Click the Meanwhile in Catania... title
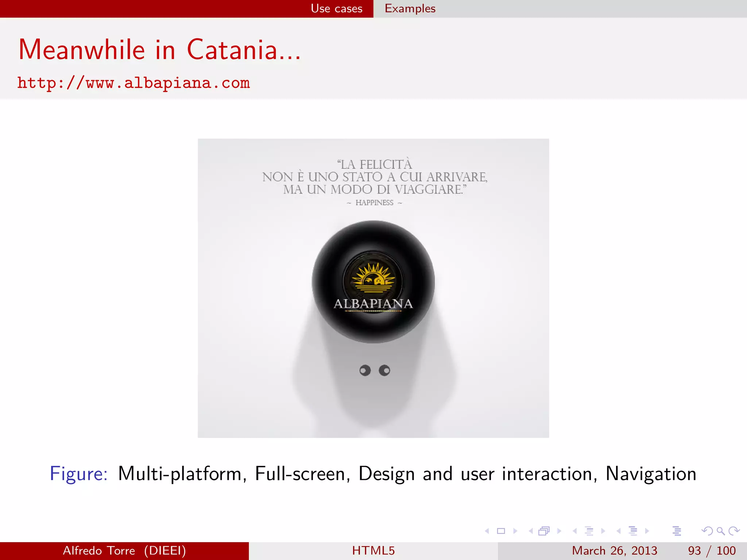The width and height of the screenshot is (747, 560). pyautogui.click(x=160, y=50)
